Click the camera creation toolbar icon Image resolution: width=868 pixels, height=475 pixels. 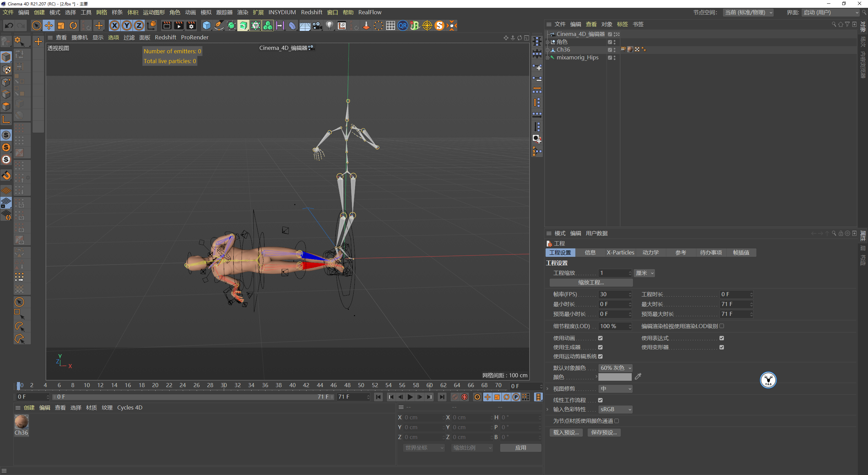317,25
